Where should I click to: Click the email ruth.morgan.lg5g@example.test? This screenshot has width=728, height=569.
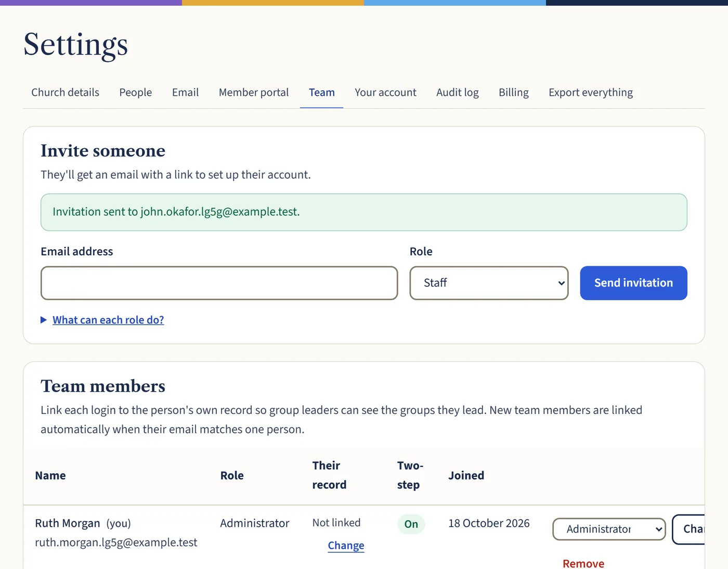116,542
